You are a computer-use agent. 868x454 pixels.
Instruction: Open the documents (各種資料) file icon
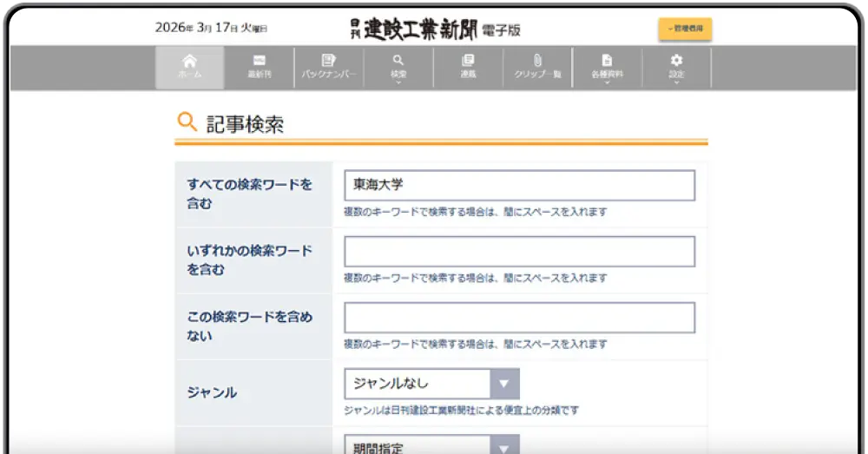pyautogui.click(x=607, y=61)
